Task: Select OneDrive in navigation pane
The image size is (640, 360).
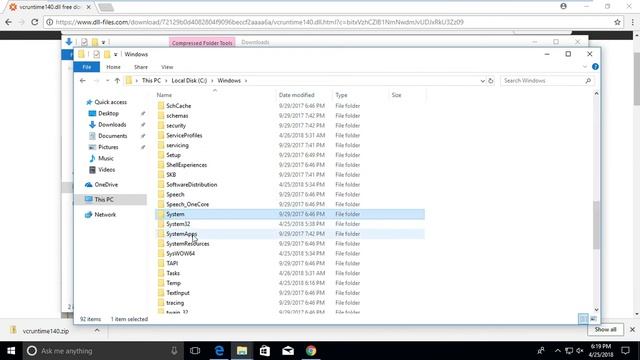Action: pyautogui.click(x=106, y=184)
